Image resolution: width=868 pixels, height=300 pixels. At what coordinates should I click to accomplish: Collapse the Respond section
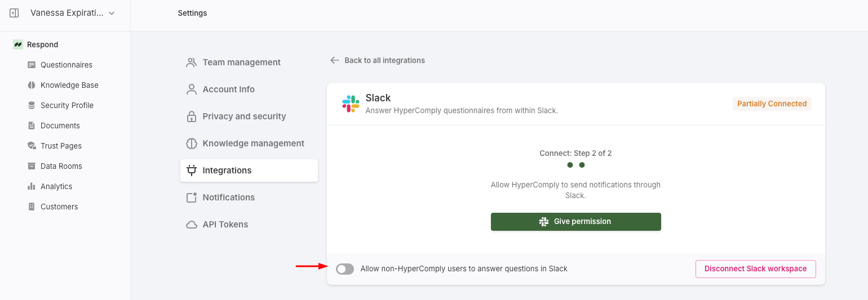36,44
